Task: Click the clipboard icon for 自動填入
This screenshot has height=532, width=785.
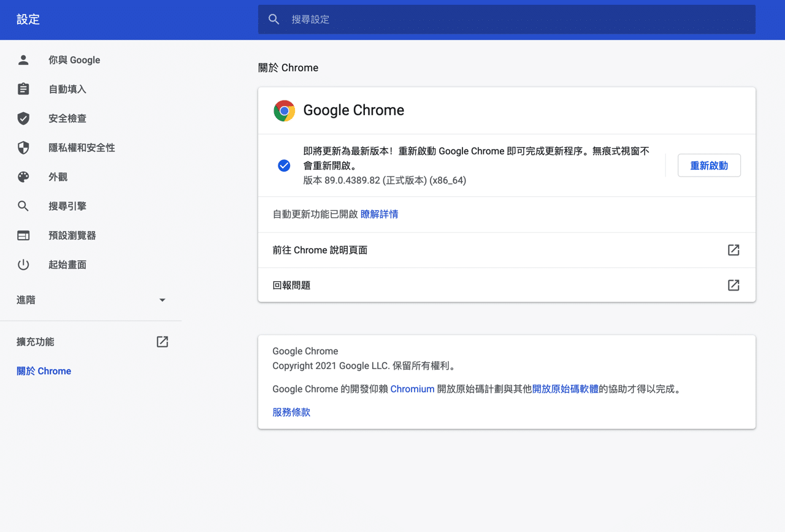Action: 23,89
